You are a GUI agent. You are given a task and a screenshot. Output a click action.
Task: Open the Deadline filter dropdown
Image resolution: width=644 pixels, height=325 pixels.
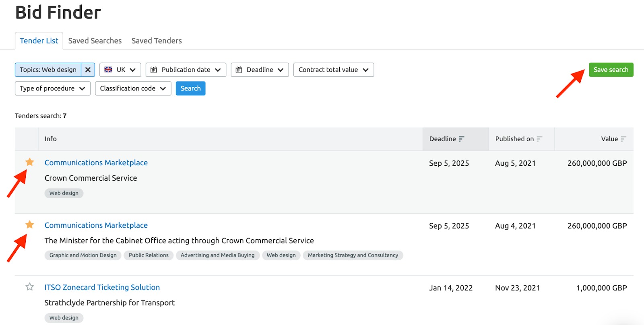click(260, 70)
